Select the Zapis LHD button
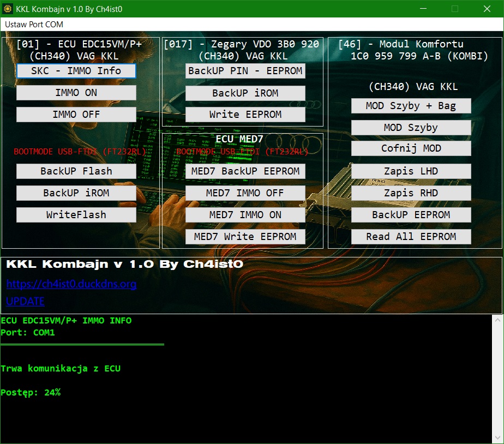504x444 pixels. (x=411, y=171)
